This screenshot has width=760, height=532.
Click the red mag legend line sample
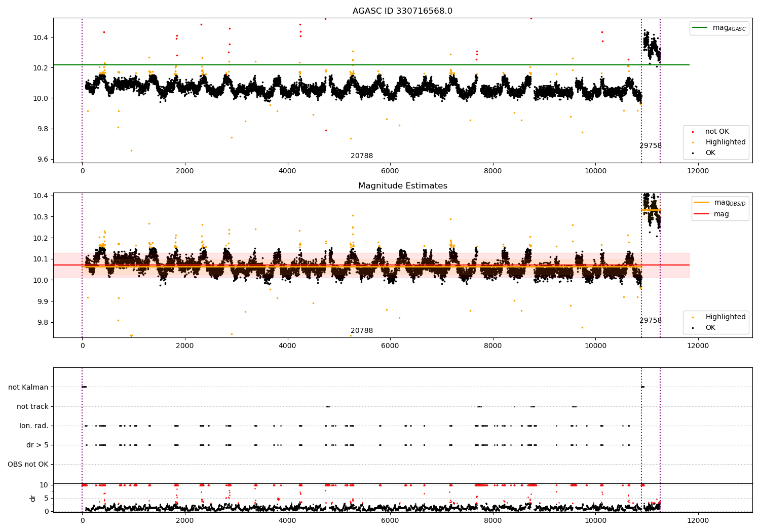pos(701,214)
